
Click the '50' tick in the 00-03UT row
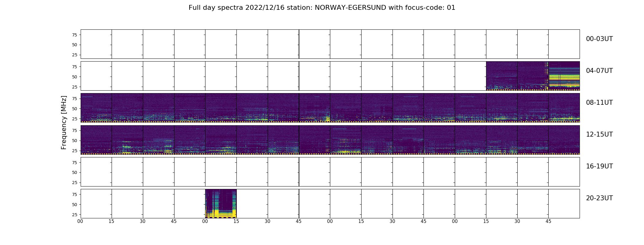tap(75, 45)
